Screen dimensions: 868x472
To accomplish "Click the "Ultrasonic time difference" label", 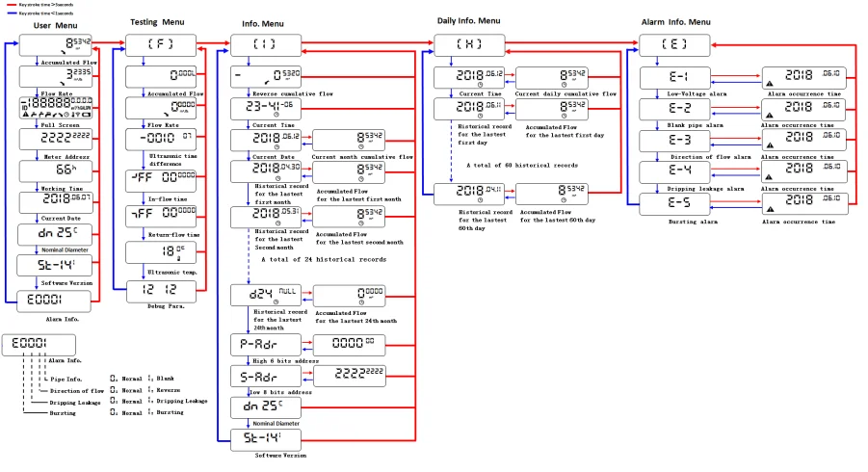I will (x=172, y=160).
